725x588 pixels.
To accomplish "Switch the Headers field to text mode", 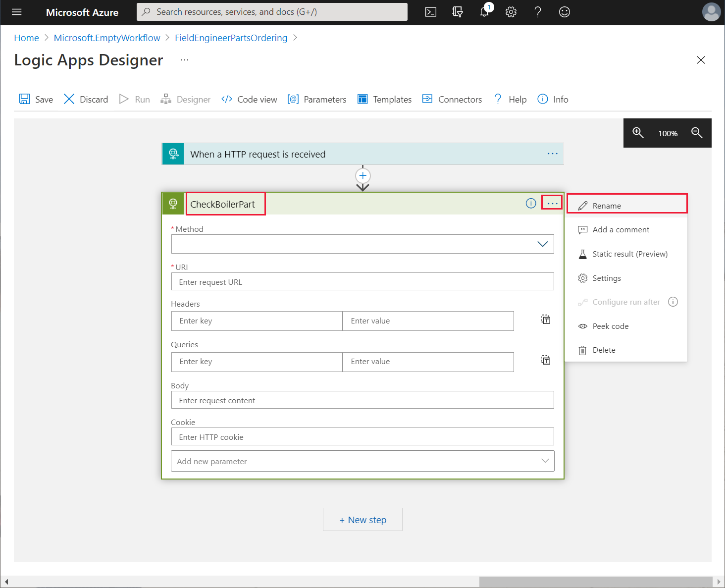I will coord(545,320).
